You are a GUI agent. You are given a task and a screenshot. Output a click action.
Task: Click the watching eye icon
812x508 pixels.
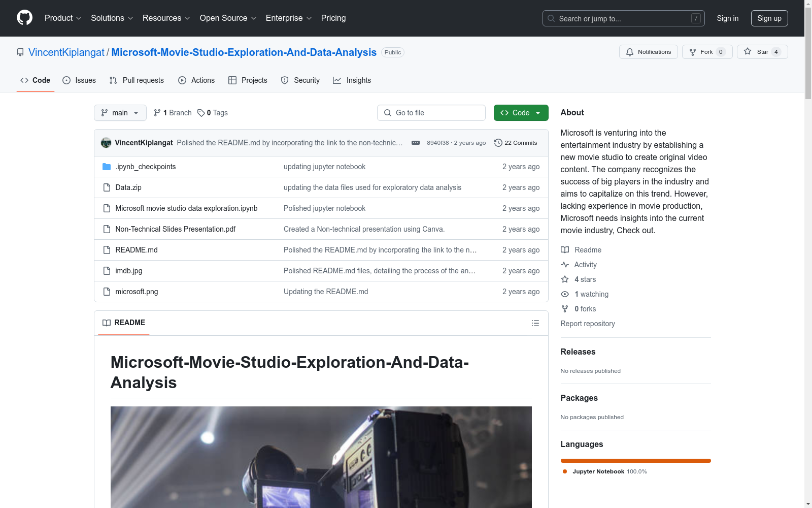tap(565, 294)
